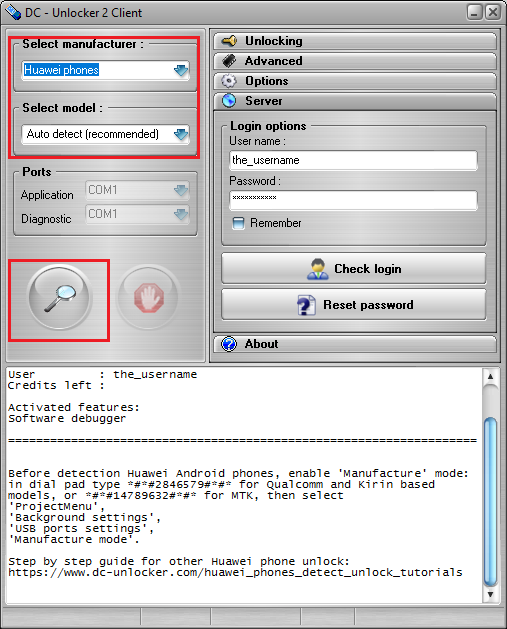Expand the Options section

click(x=355, y=81)
